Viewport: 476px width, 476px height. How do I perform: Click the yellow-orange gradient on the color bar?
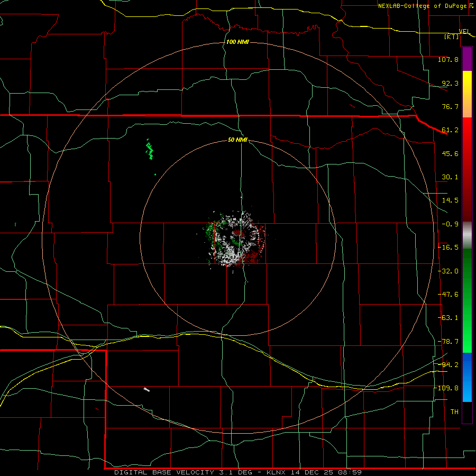[x=467, y=94]
